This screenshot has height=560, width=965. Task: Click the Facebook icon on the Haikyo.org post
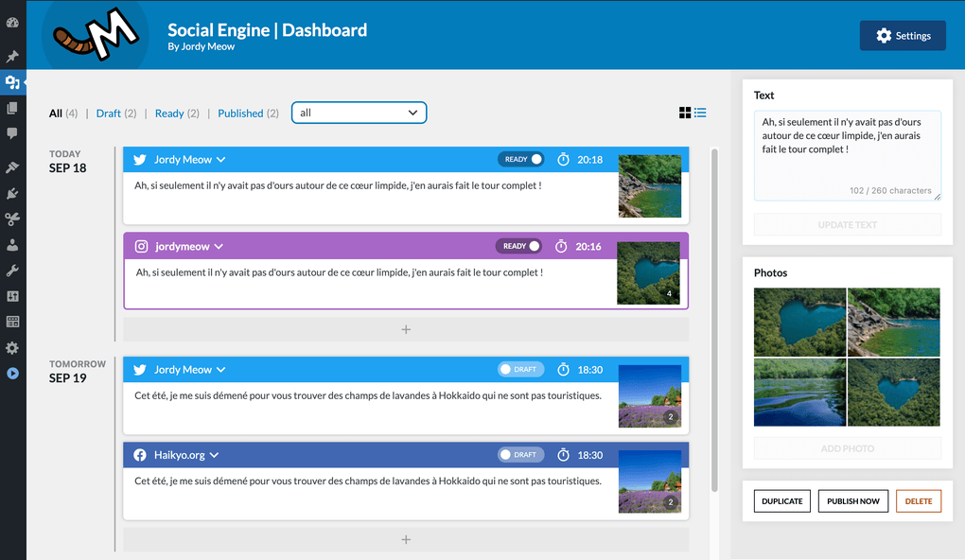[x=141, y=454]
